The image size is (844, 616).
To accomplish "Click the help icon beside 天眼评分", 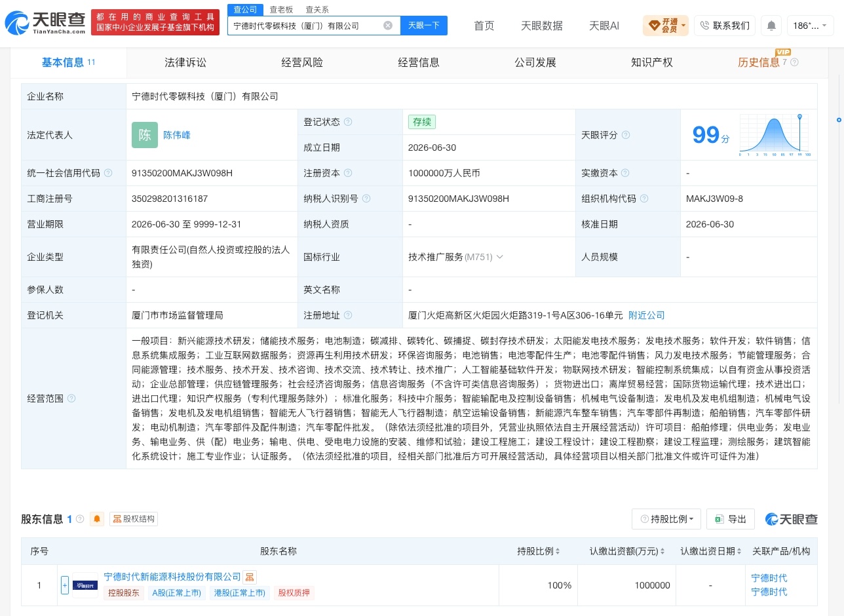I will [626, 135].
